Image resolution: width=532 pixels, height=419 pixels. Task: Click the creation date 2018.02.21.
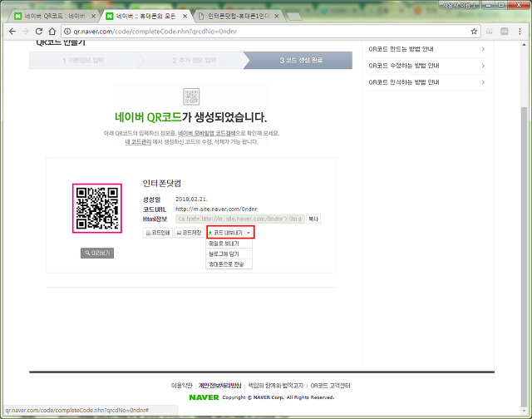coord(191,200)
